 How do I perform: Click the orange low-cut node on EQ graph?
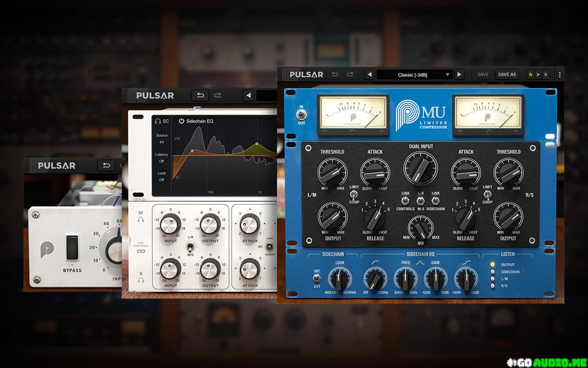193,151
